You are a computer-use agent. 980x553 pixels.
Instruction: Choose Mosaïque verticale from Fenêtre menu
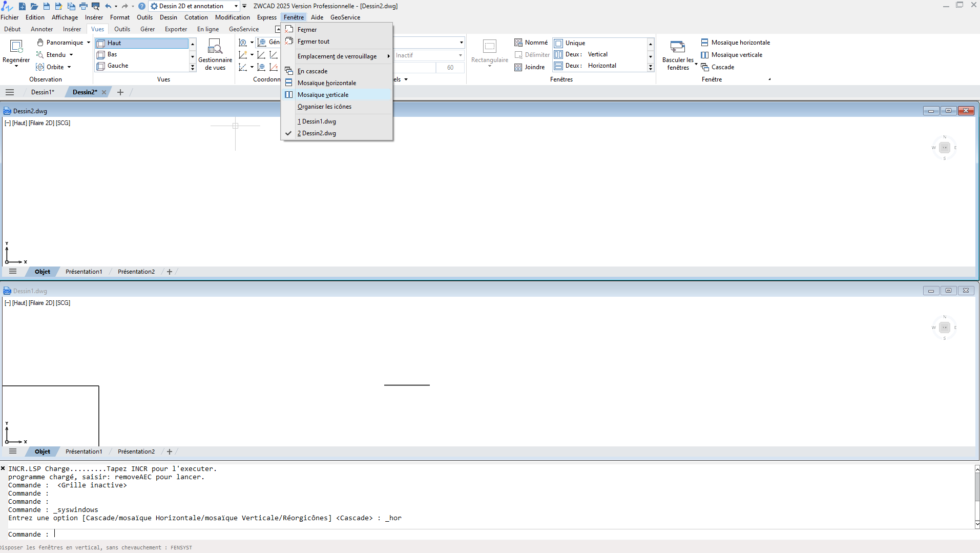(323, 95)
